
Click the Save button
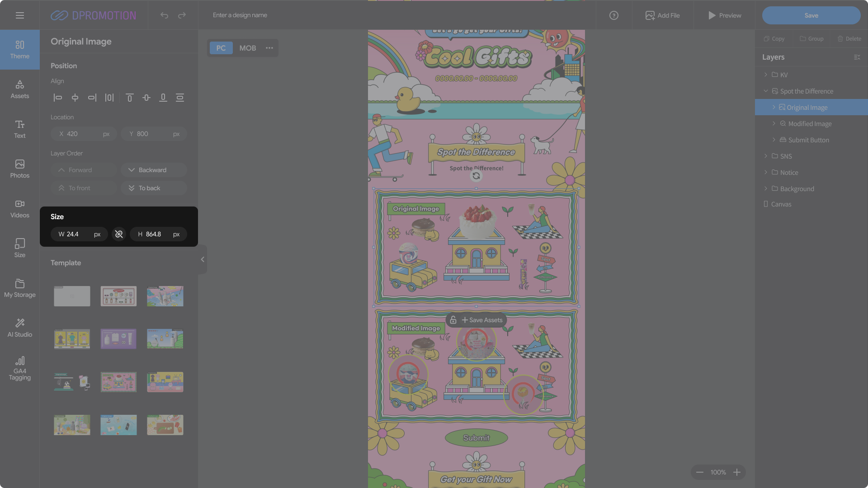(811, 15)
